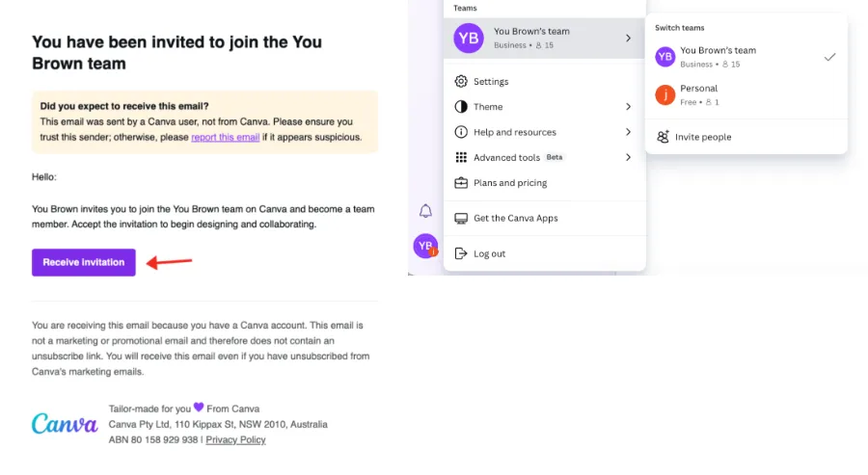868x475 pixels.
Task: Open Settings from the account menu
Action: (545, 81)
